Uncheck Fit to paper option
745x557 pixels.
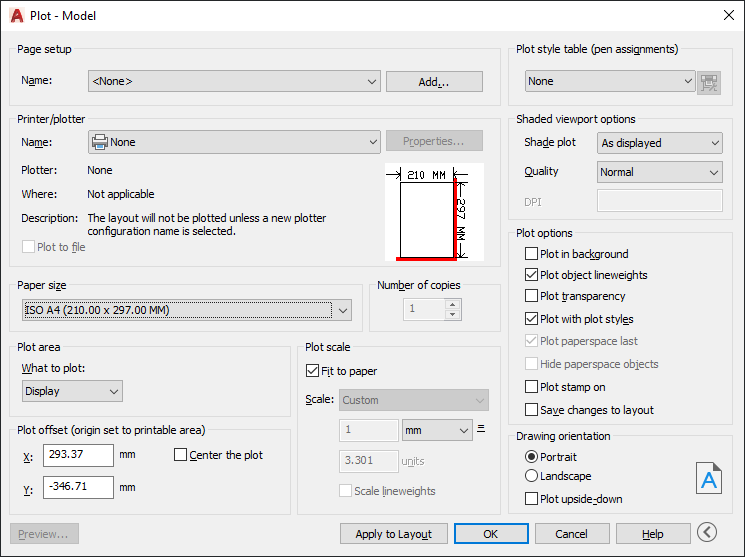coord(313,371)
